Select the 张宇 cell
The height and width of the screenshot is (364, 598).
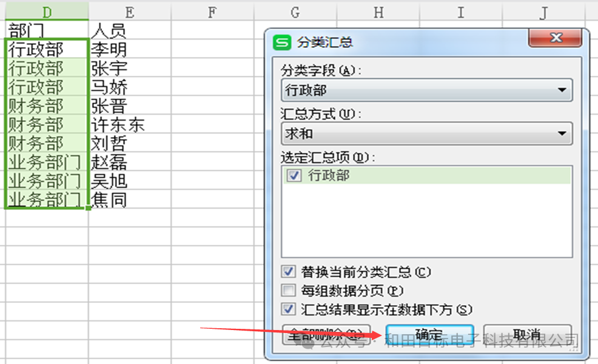click(x=130, y=67)
